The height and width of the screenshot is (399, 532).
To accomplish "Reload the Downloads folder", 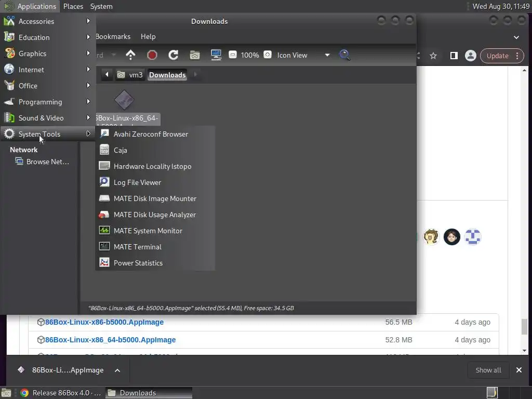I will point(174,55).
